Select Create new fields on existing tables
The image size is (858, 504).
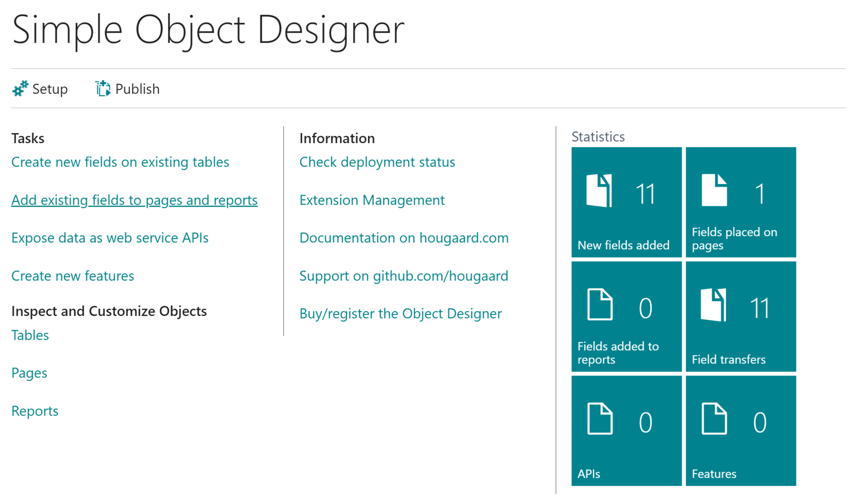[120, 162]
